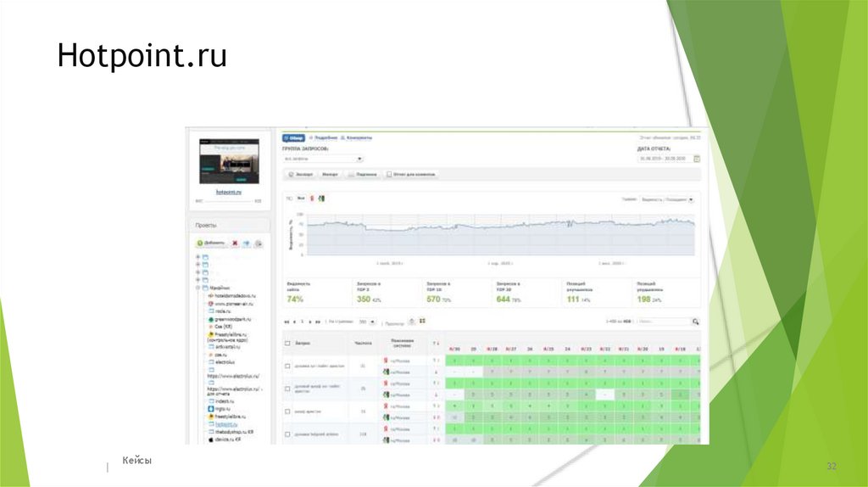868x487 pixels.
Task: Tick the Отчет для клиентов checkbox
Action: [x=389, y=175]
